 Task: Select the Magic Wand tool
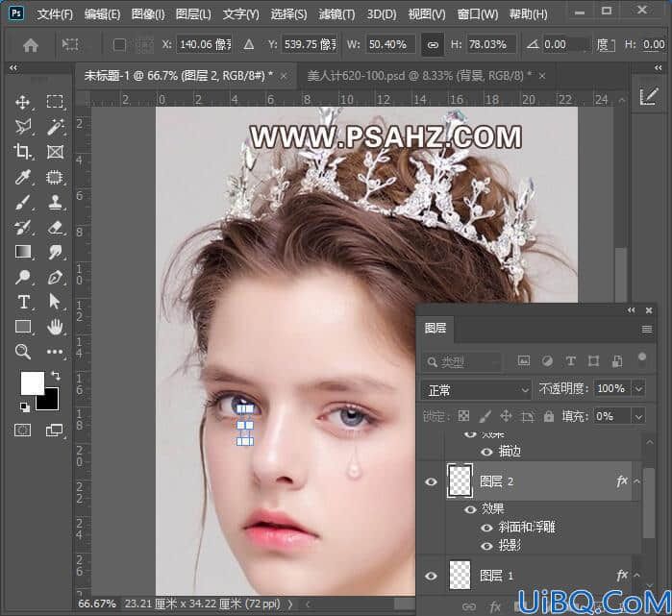point(56,127)
